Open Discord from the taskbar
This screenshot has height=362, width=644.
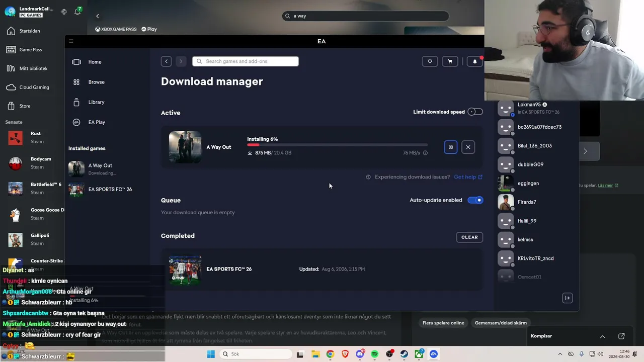coord(360,354)
